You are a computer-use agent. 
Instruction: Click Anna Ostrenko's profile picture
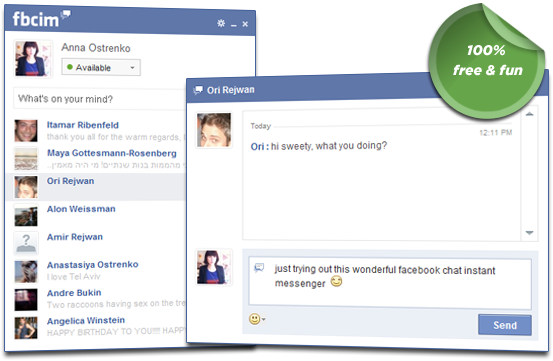pos(33,59)
